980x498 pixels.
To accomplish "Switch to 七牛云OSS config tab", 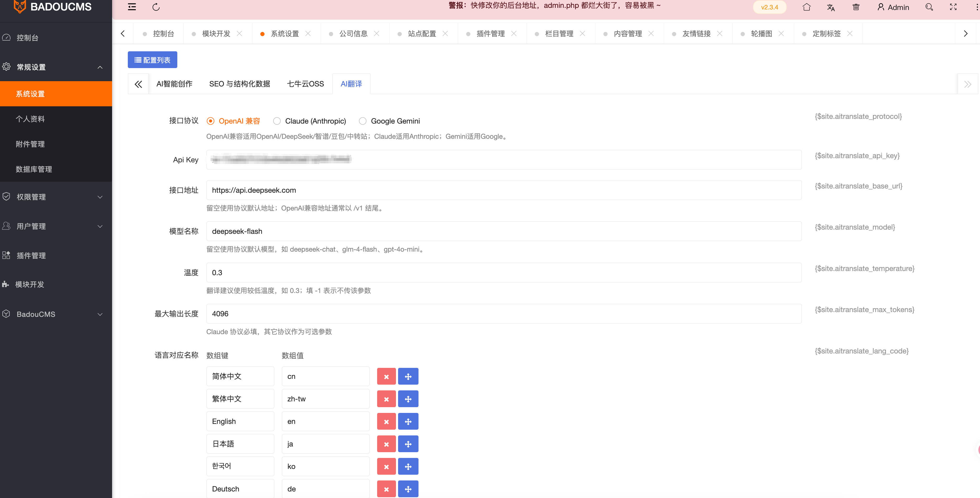I will click(305, 84).
